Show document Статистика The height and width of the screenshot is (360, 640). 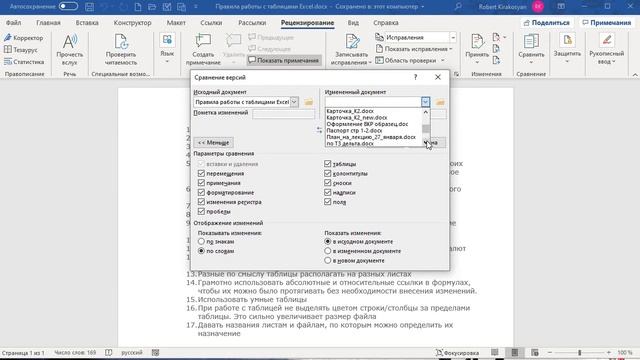(24, 62)
